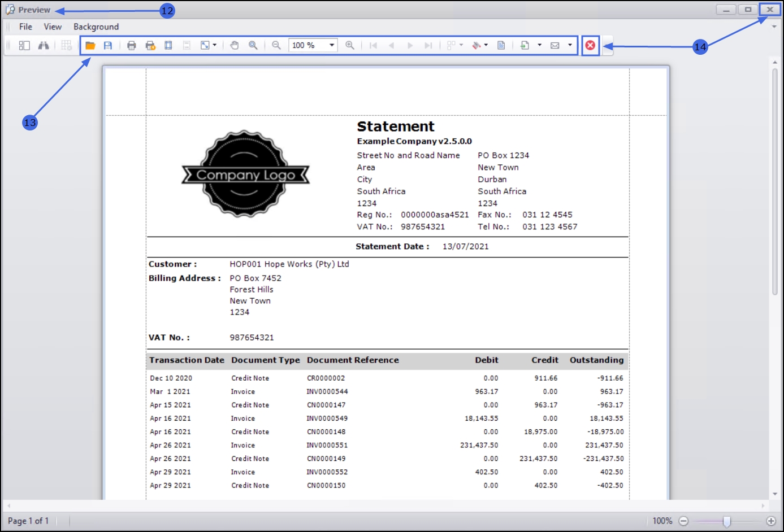Click the status bar zoom slider handle
Image resolution: width=784 pixels, height=532 pixels.
tap(727, 521)
